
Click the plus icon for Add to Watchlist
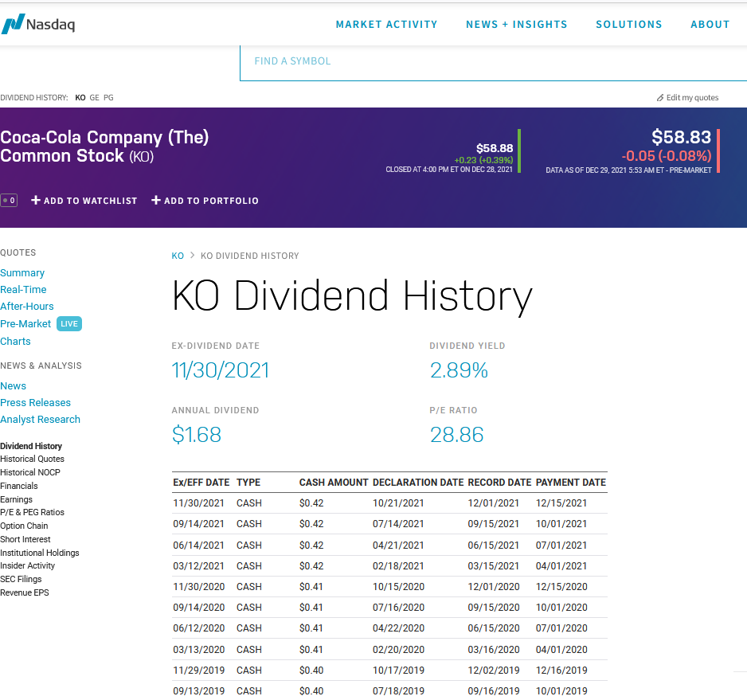point(36,201)
